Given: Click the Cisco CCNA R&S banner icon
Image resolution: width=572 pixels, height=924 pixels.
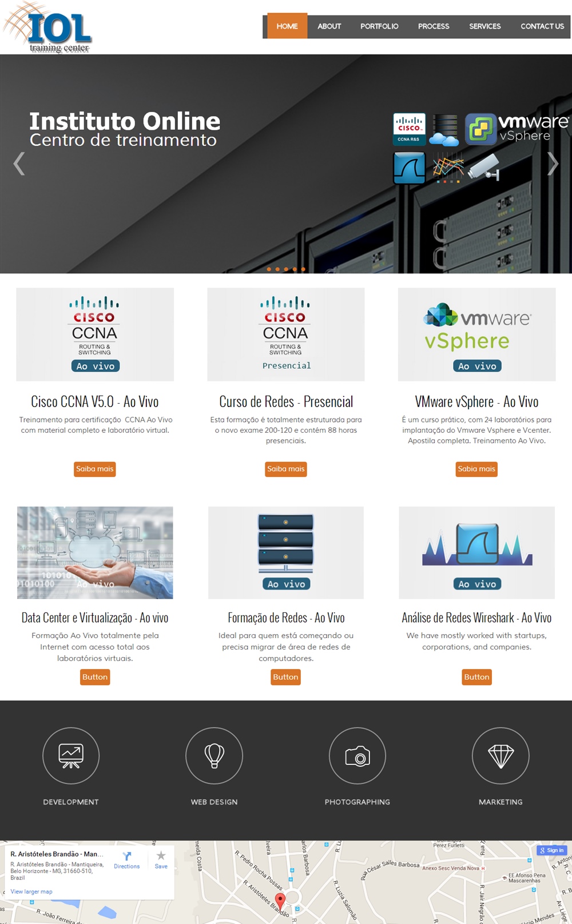Looking at the screenshot, I should click(x=409, y=129).
